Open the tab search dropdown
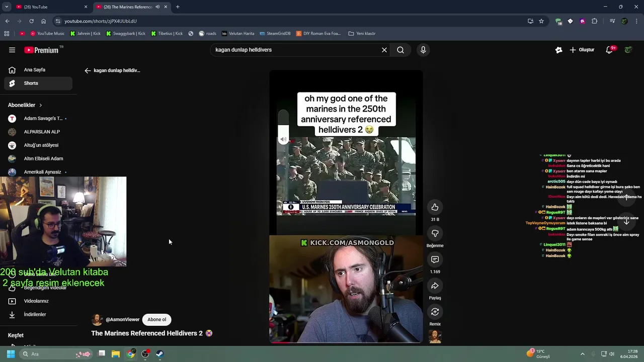Screen dimensions: 644x362 7,7
